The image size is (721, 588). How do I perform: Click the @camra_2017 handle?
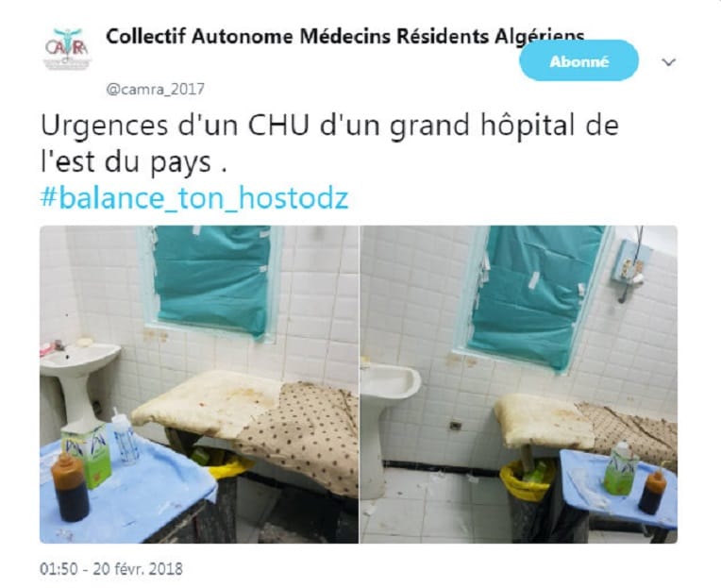(x=155, y=89)
